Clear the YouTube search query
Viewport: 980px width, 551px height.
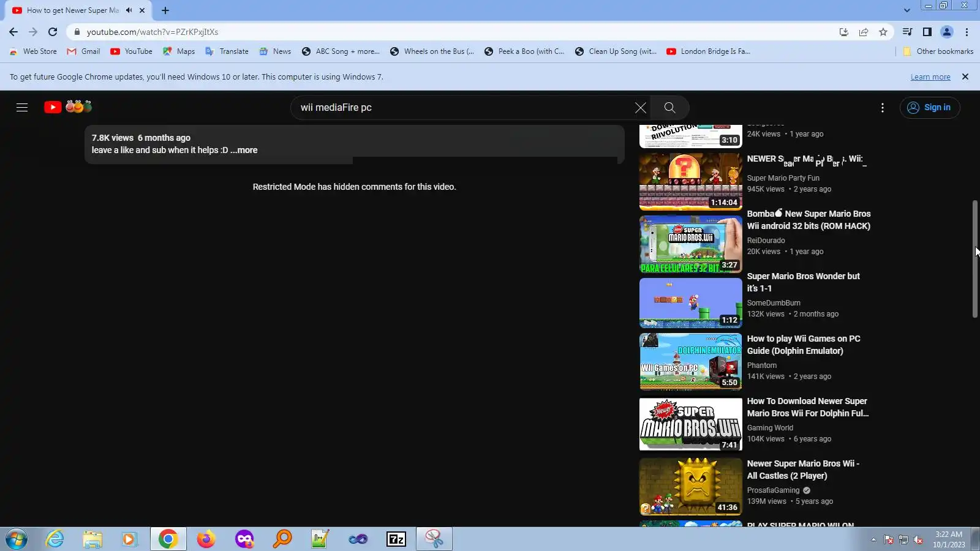pyautogui.click(x=640, y=108)
